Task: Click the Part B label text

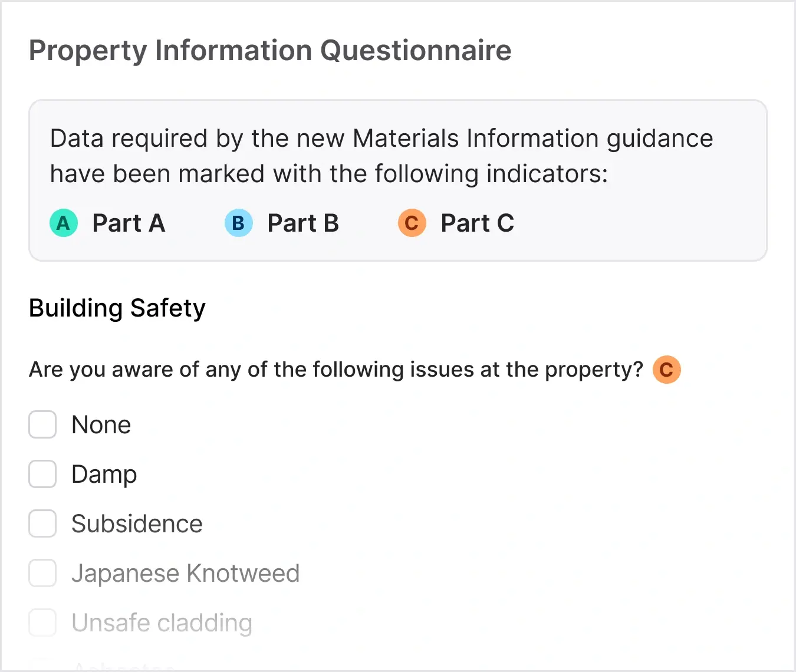Action: point(303,223)
